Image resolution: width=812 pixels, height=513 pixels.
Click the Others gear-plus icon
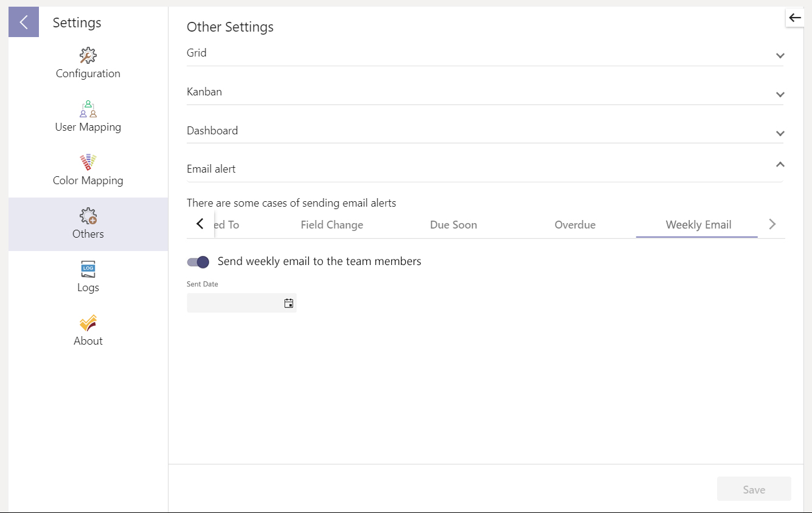point(88,216)
